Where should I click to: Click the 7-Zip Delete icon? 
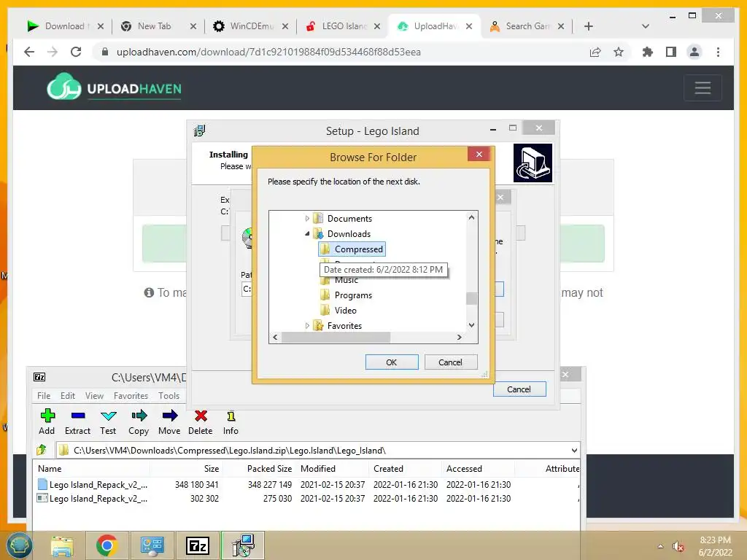[x=200, y=421]
